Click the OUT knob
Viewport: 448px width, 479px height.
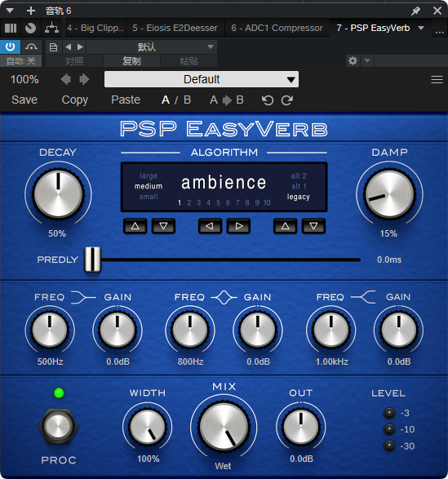[x=301, y=427]
